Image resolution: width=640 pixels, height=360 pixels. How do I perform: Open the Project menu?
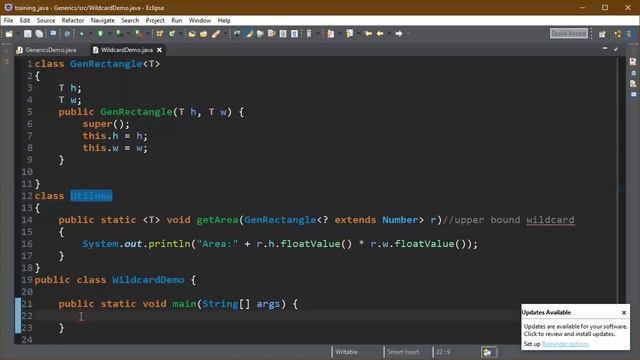pyautogui.click(x=155, y=20)
